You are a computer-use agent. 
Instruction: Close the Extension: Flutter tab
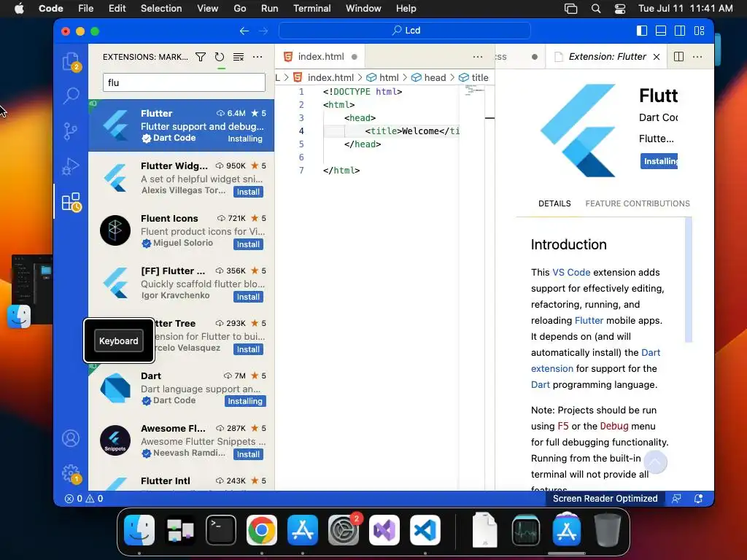pos(657,57)
